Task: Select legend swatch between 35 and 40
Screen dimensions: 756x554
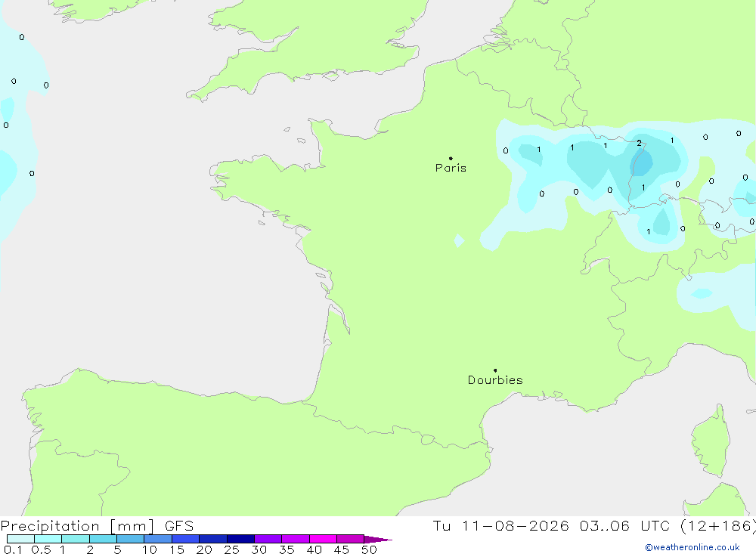Action: click(x=296, y=539)
